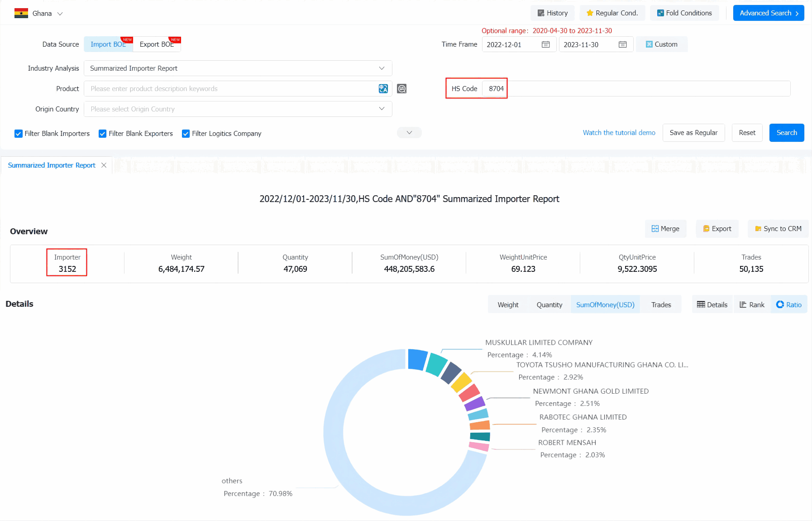
Task: Click Sync to CRM
Action: click(x=778, y=229)
